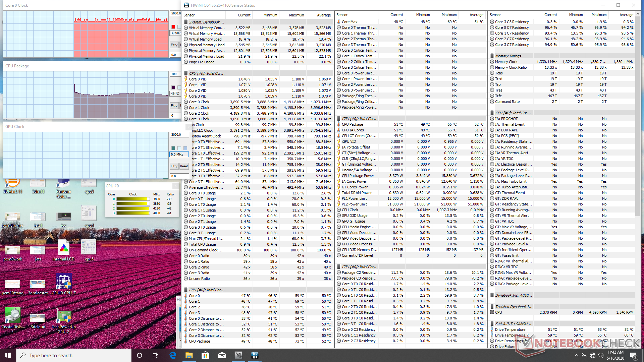The height and width of the screenshot is (362, 644).
Task: Open File Explorer from the taskbar
Action: pyautogui.click(x=189, y=355)
